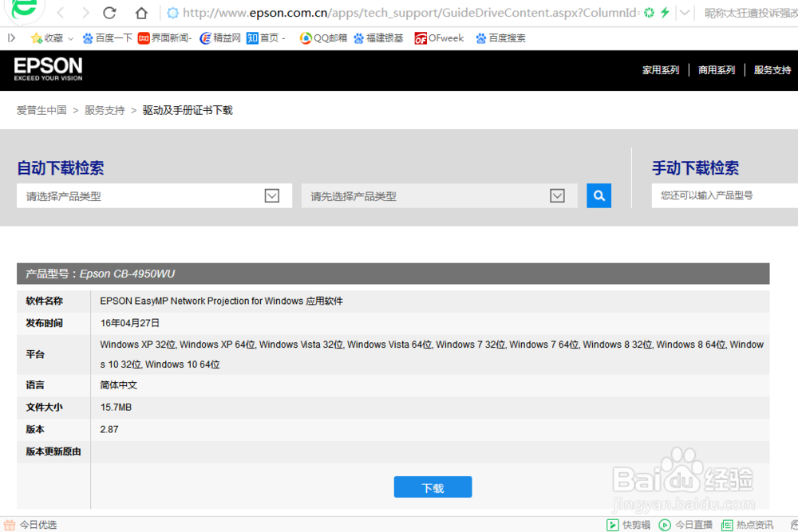Open the 百度搜索 bookmark

click(500, 38)
